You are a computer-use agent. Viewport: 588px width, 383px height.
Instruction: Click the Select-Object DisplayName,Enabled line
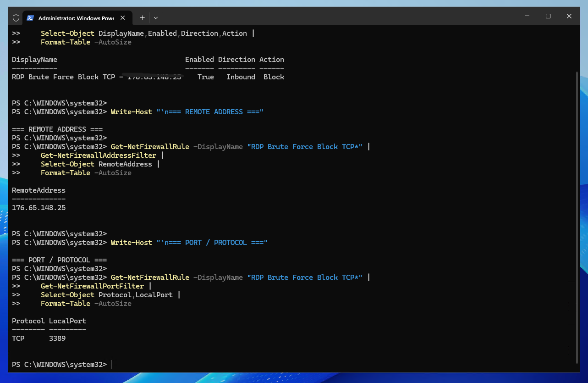tap(133, 33)
